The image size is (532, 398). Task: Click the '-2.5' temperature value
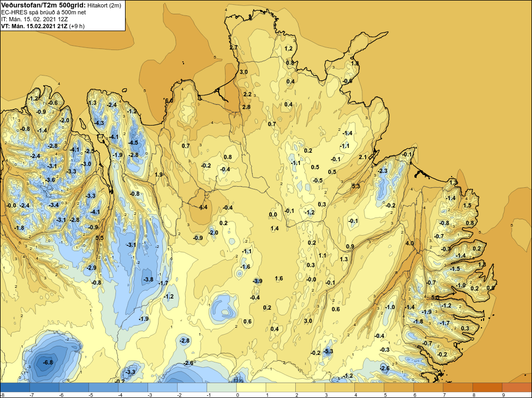click(89, 151)
